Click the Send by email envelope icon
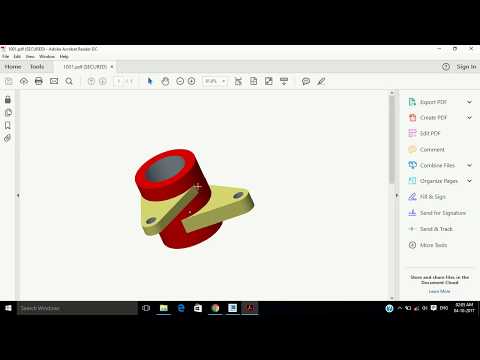Screen dimensions: 480x360 coord(54,81)
